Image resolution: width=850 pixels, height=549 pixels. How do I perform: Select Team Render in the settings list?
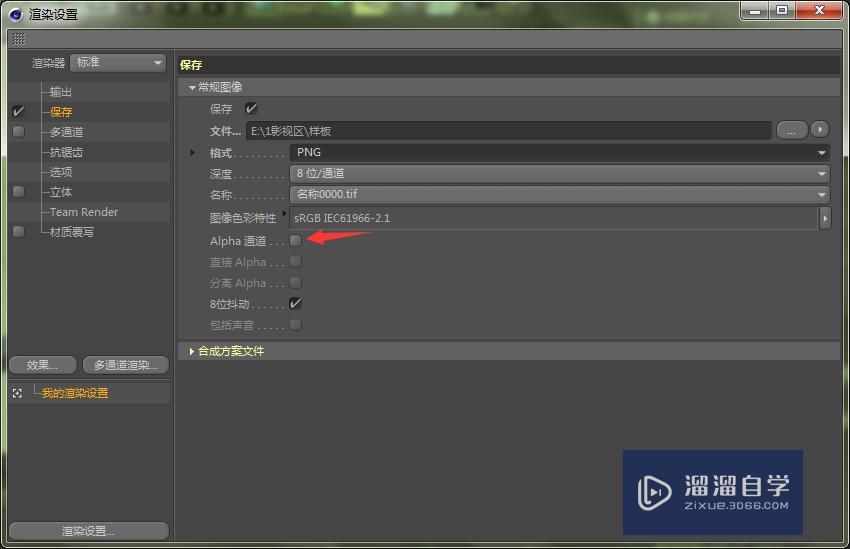pos(83,212)
